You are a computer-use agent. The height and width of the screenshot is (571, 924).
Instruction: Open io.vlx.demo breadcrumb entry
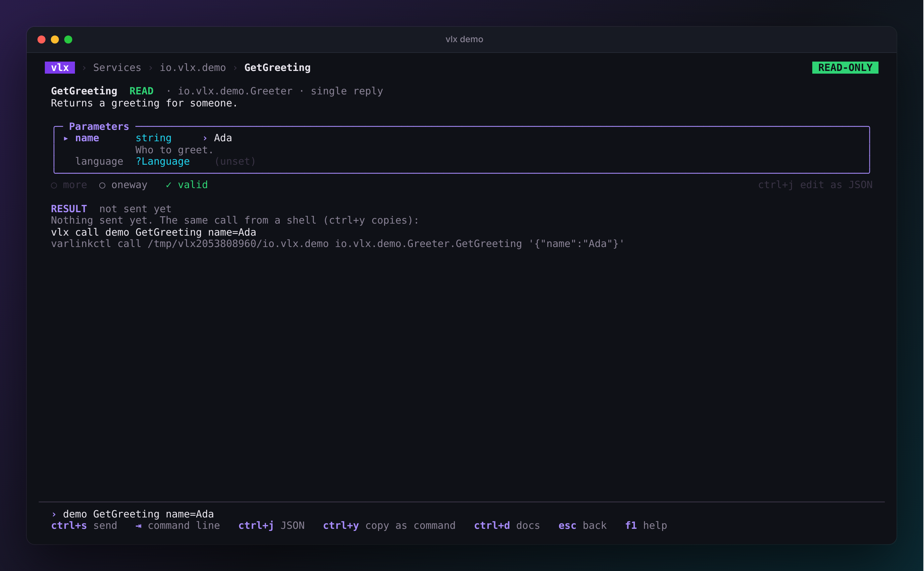coord(192,68)
